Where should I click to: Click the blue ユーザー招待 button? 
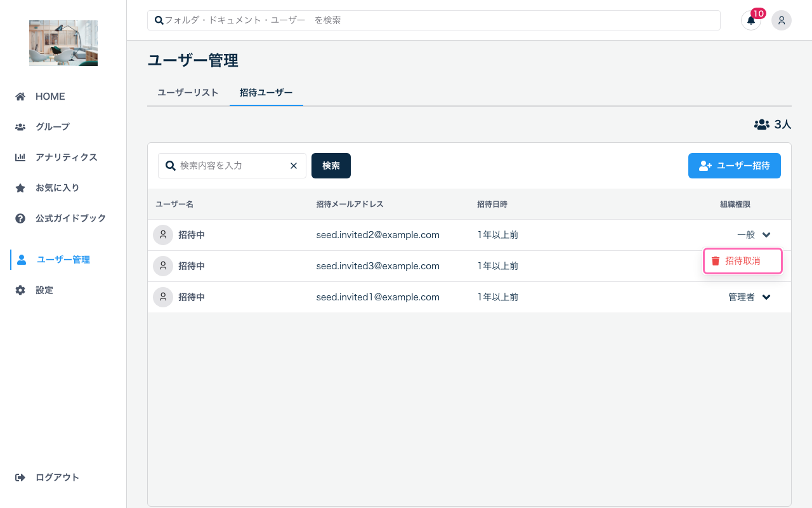pyautogui.click(x=734, y=165)
